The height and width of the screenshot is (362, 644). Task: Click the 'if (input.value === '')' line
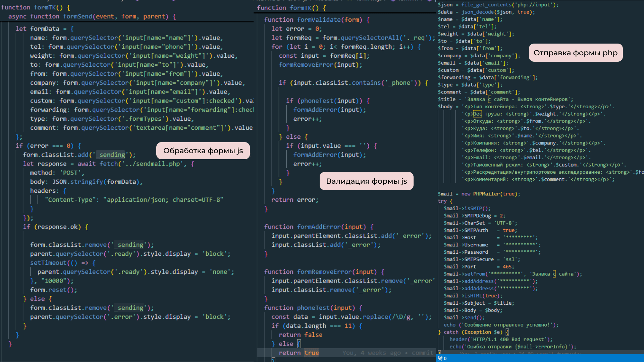click(332, 146)
